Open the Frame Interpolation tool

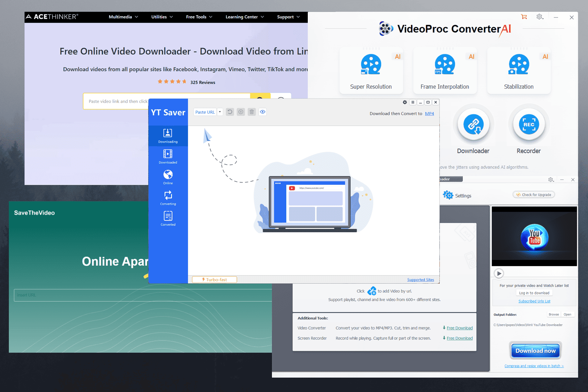click(445, 71)
